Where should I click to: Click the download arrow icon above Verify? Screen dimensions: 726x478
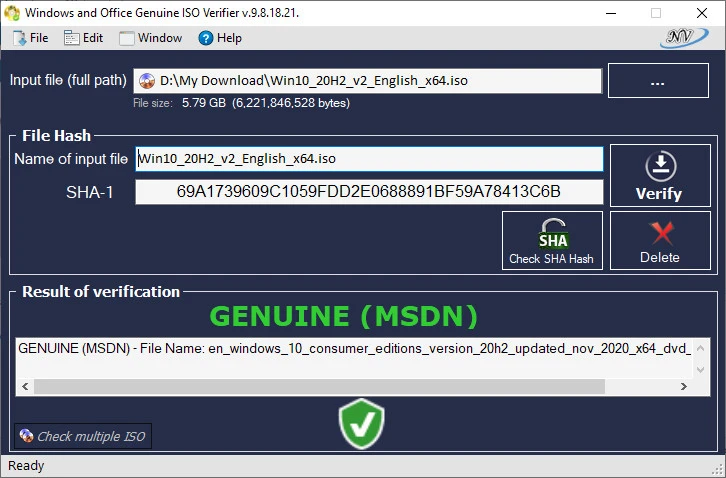[x=661, y=166]
